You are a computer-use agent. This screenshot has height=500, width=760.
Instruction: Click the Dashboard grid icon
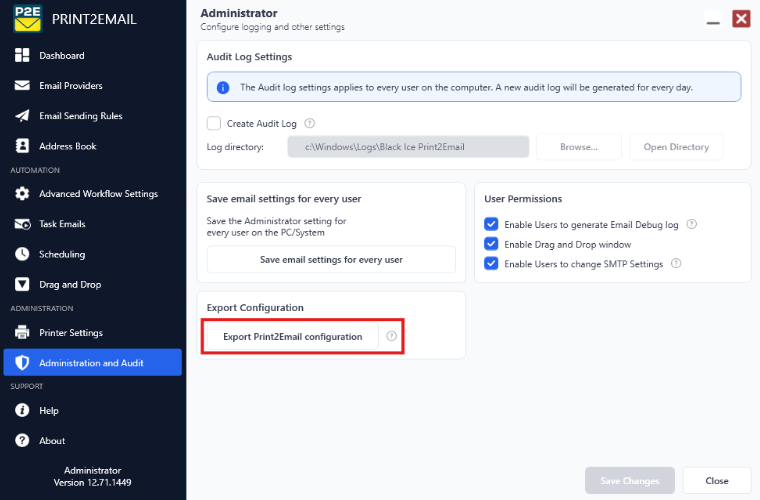[22, 55]
